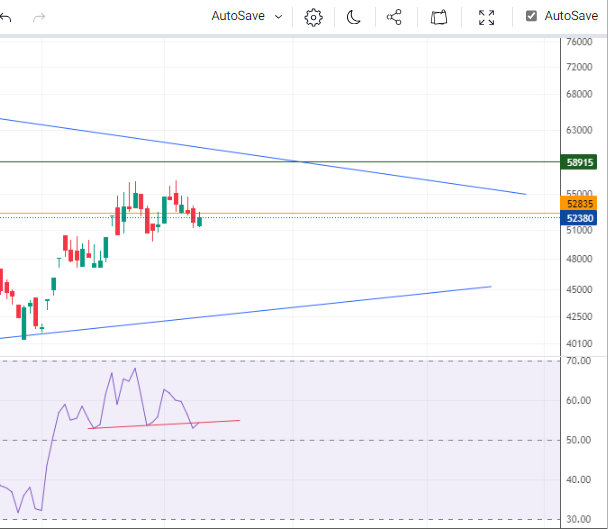Click the 70.00 RSI axis label
The width and height of the screenshot is (610, 529).
[578, 361]
